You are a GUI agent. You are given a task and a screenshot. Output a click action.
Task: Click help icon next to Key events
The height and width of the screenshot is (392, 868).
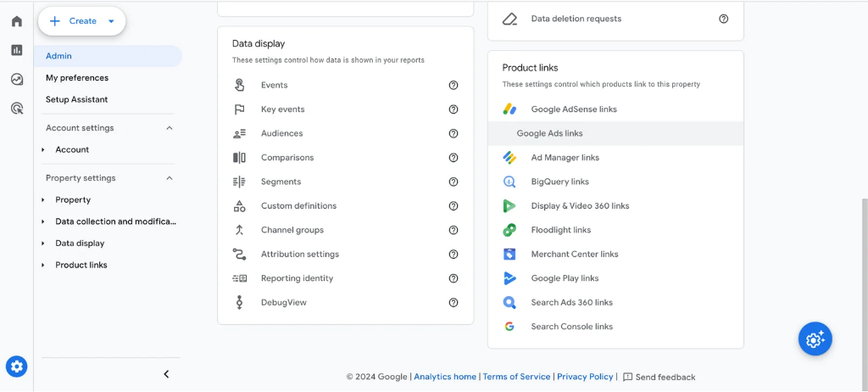tap(453, 109)
